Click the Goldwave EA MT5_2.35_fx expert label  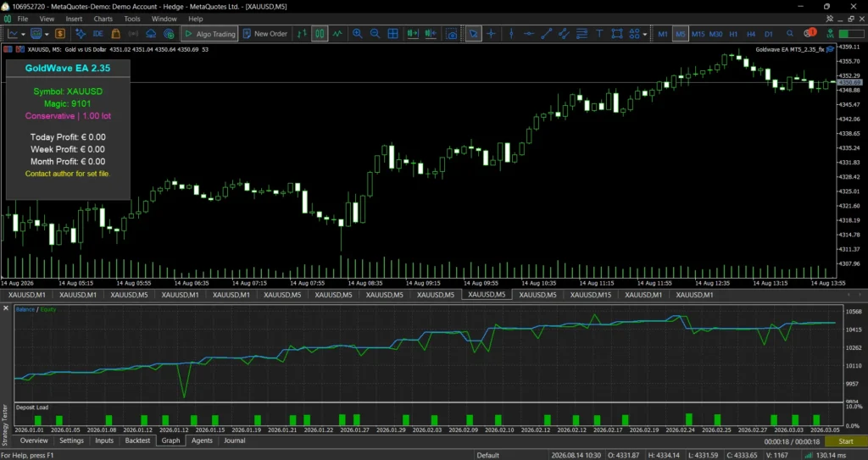point(790,49)
